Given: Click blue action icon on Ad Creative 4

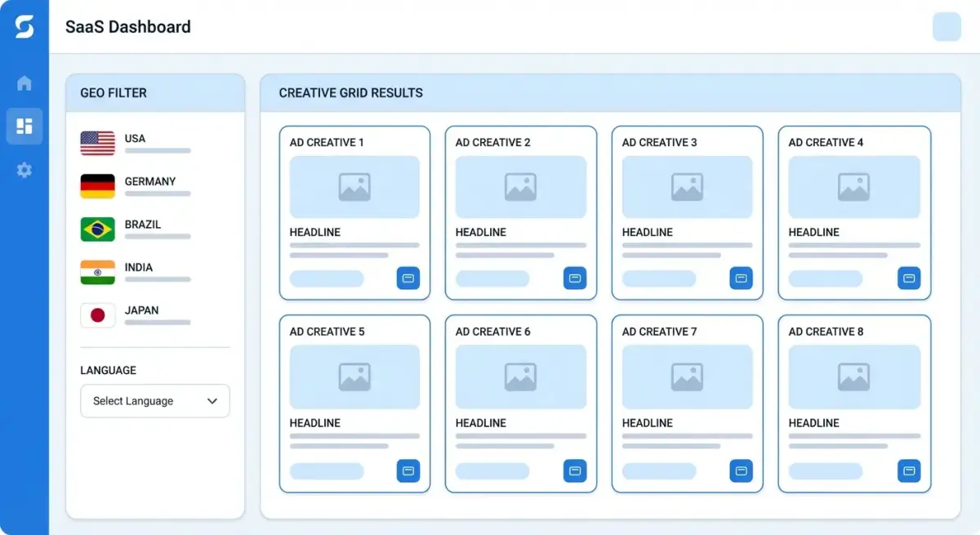Looking at the screenshot, I should tap(909, 279).
